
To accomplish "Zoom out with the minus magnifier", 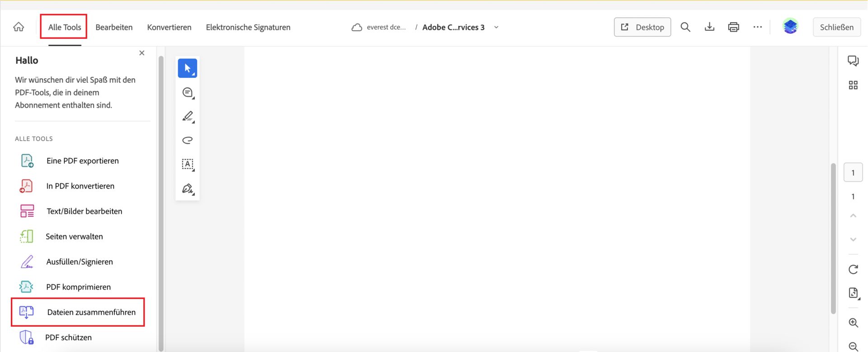I will [853, 347].
